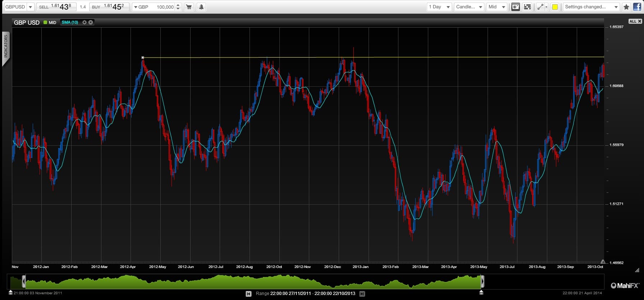
Task: Click the SELL 1.6143 button
Action: (56, 7)
